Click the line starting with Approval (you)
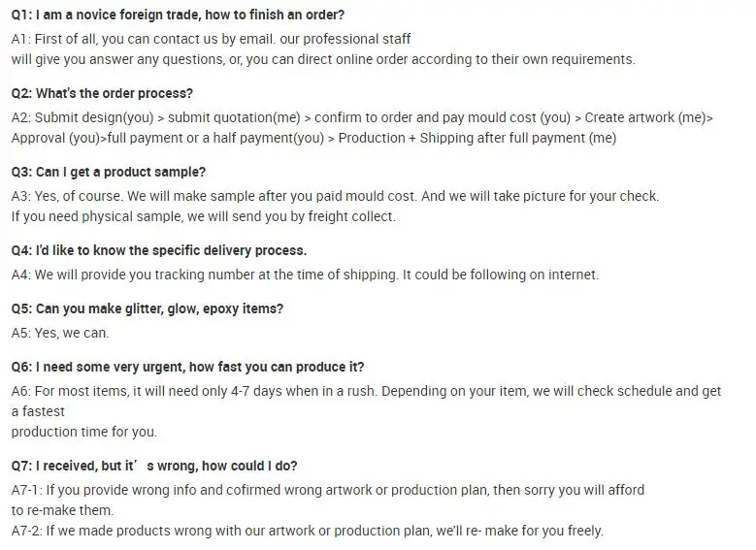The height and width of the screenshot is (550, 756). click(x=313, y=138)
